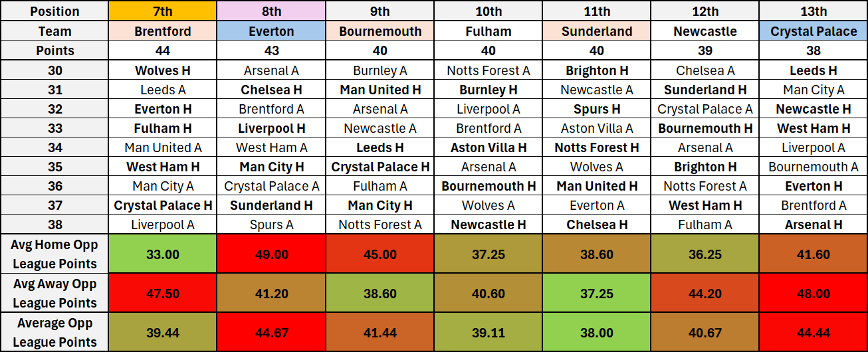Viewport: 868px width, 352px height.
Task: Click the red 47.50 away average cell
Action: coord(162,293)
